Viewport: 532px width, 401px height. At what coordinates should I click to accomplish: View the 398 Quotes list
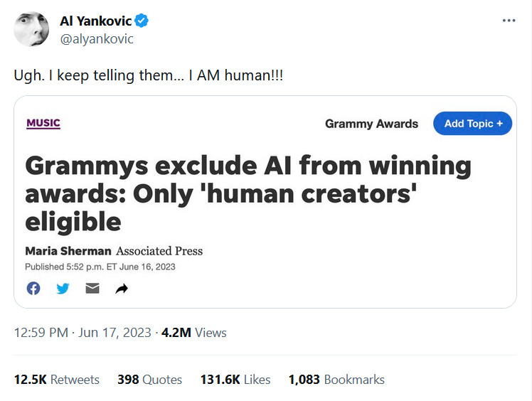[x=149, y=380]
